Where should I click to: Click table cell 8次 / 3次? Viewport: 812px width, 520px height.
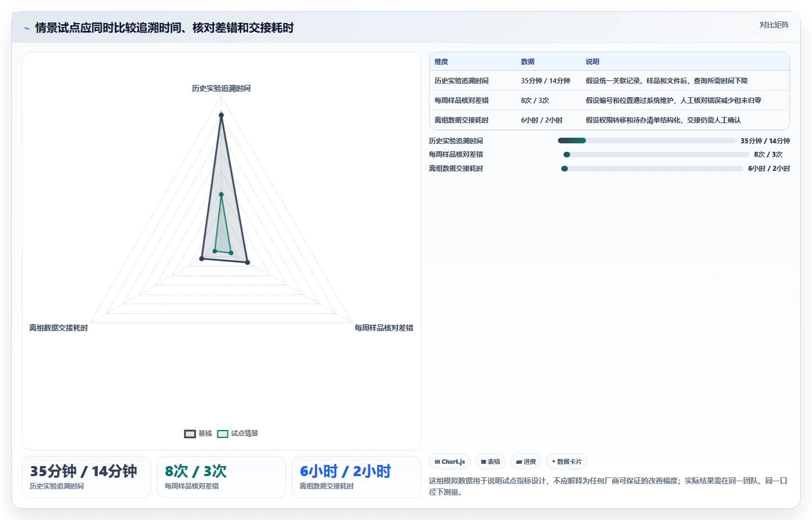tap(535, 101)
